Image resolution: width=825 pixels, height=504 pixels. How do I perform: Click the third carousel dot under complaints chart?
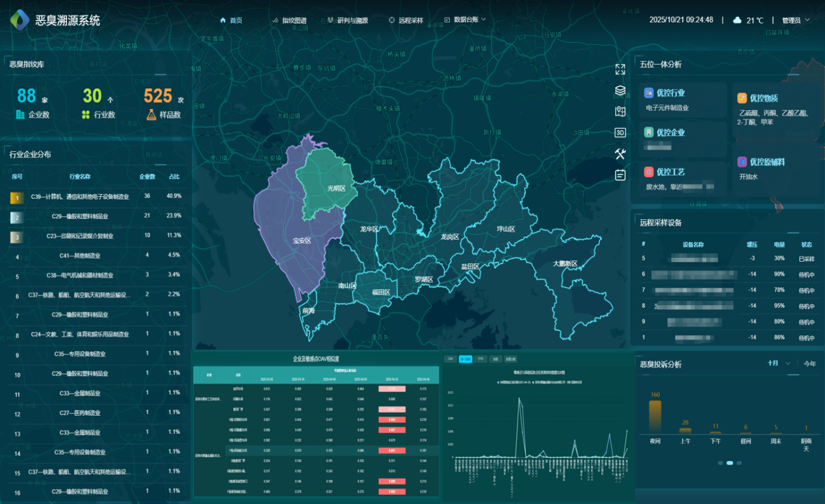pyautogui.click(x=739, y=463)
